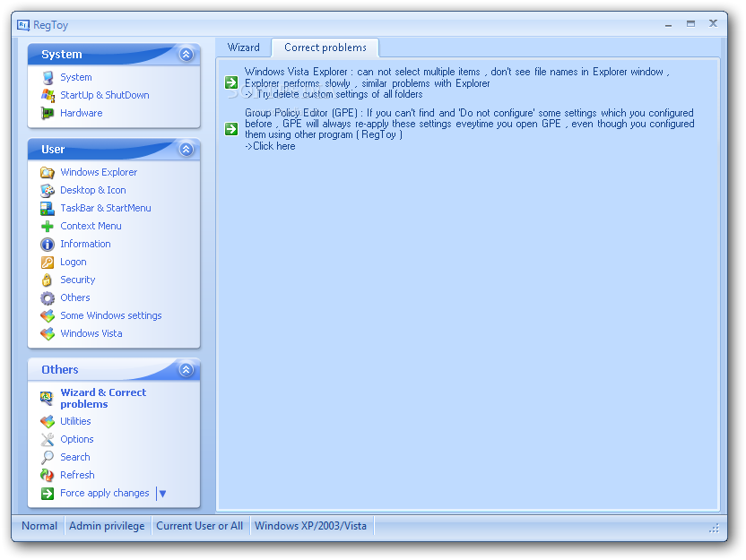Open Wizard & Correct problems link

103,399
